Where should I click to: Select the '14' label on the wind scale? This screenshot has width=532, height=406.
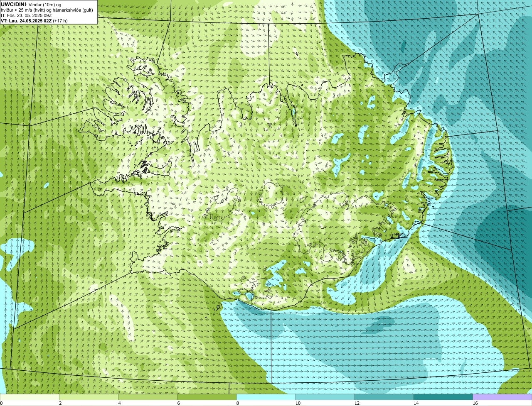[416, 403]
